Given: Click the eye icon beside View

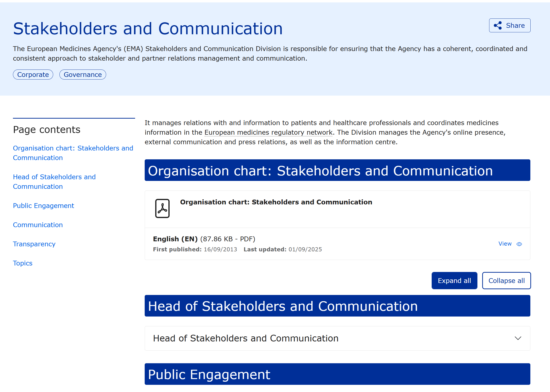Looking at the screenshot, I should (x=519, y=244).
